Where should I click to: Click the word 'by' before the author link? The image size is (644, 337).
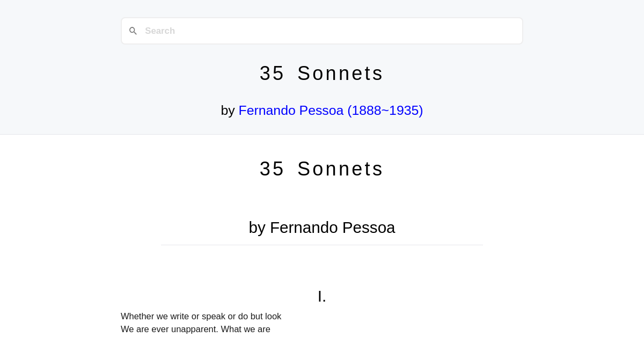229,111
